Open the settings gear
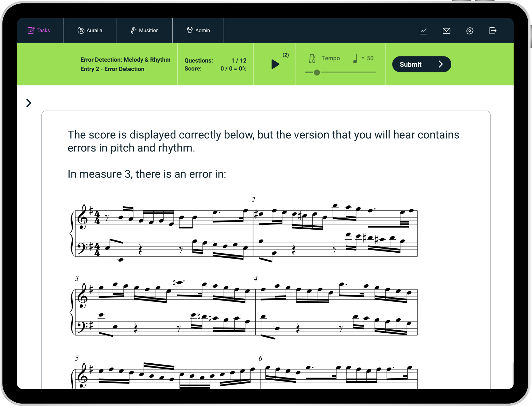The width and height of the screenshot is (532, 406). (469, 30)
